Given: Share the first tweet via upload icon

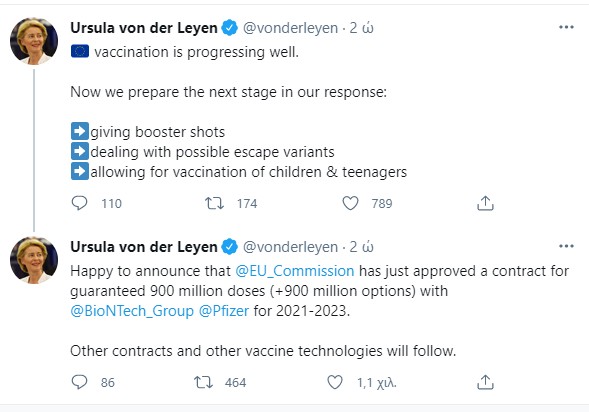Looking at the screenshot, I should [x=485, y=203].
